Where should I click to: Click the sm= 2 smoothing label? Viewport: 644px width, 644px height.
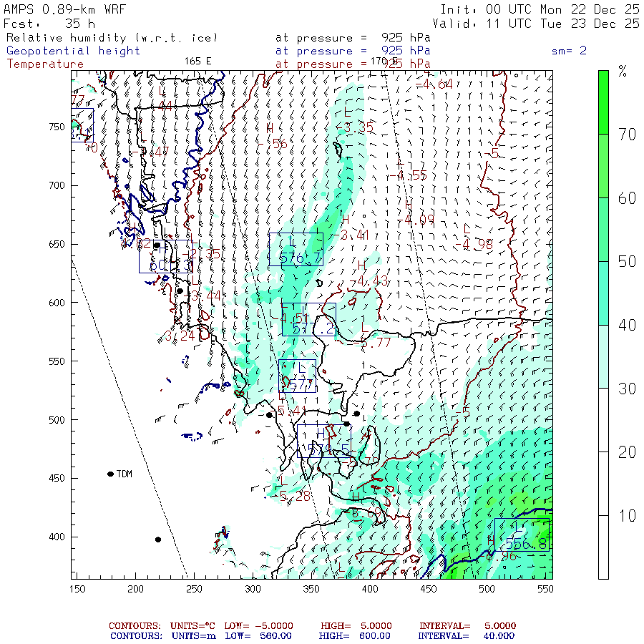[x=569, y=51]
